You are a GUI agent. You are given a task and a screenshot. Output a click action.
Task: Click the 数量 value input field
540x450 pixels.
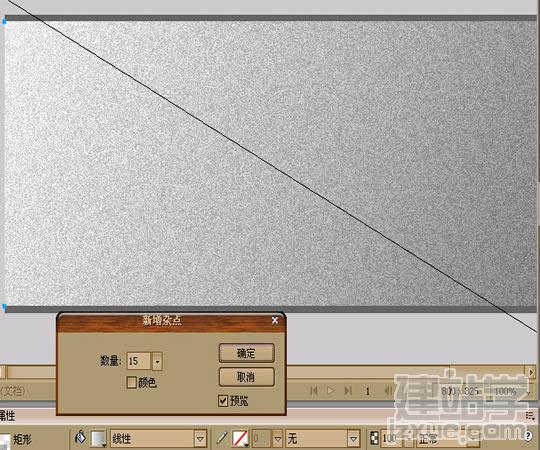click(x=139, y=361)
